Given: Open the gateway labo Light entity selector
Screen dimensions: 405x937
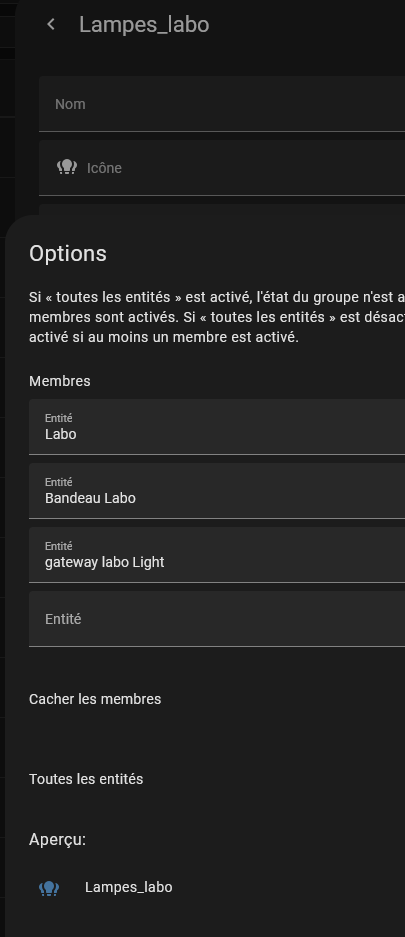Looking at the screenshot, I should (x=217, y=555).
